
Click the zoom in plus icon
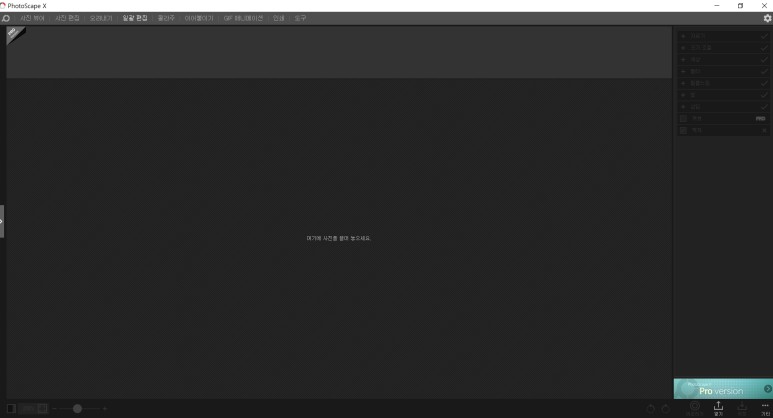pyautogui.click(x=105, y=409)
